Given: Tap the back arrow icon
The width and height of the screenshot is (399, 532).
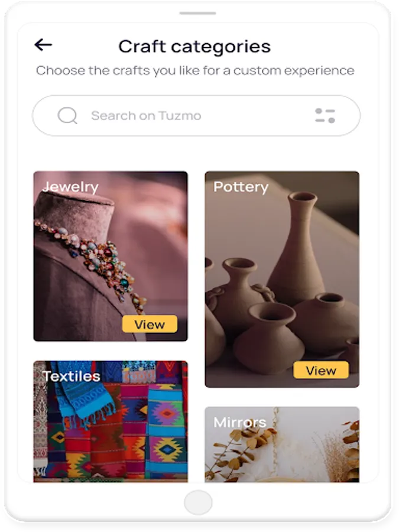Looking at the screenshot, I should 43,45.
